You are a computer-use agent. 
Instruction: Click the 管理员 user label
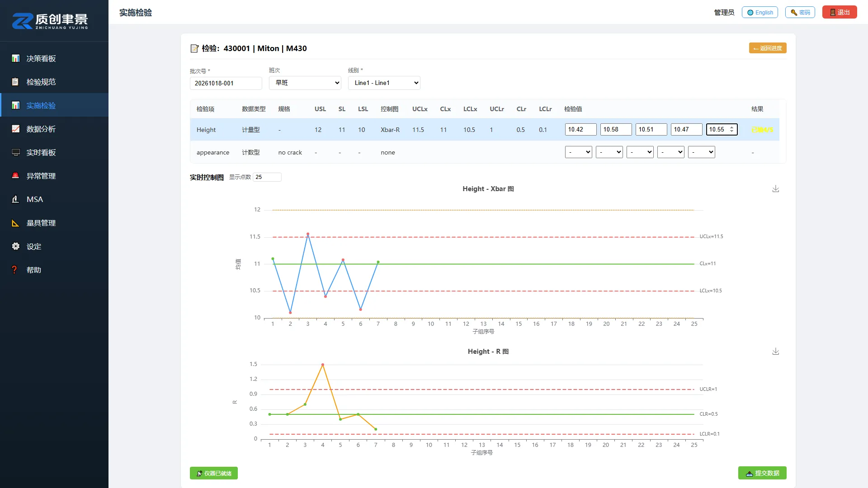724,12
